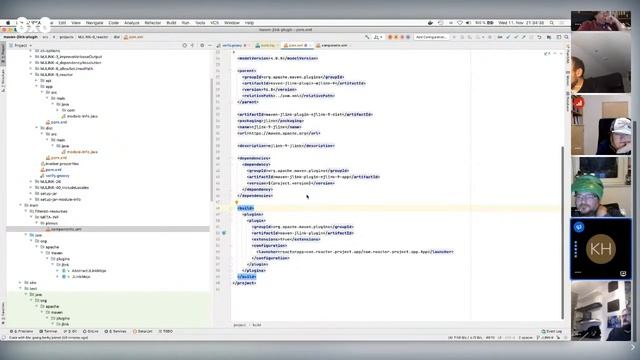Collapse the filtered-resources folder
Screen dimensions: 640x360
[x=26, y=211]
